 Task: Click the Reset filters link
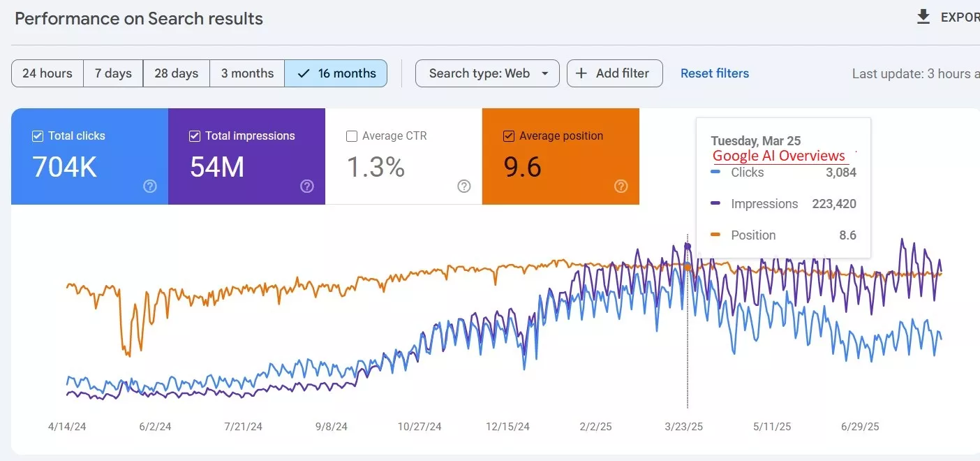point(714,73)
